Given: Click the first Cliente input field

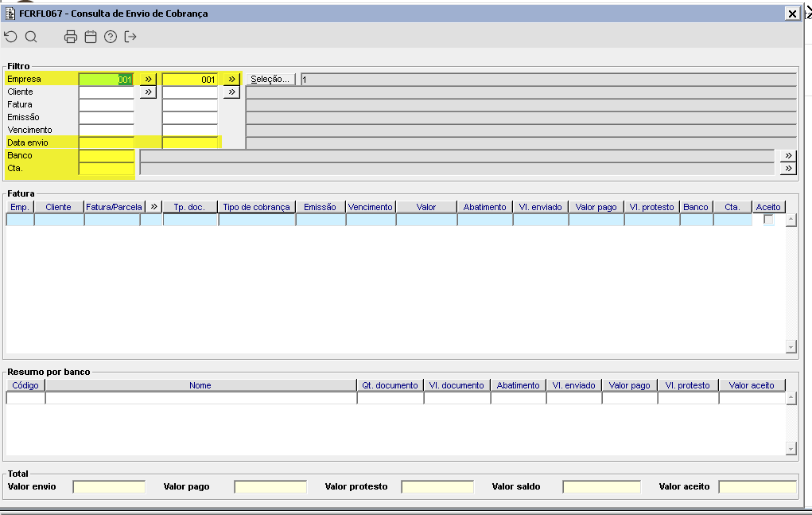Looking at the screenshot, I should (x=107, y=92).
